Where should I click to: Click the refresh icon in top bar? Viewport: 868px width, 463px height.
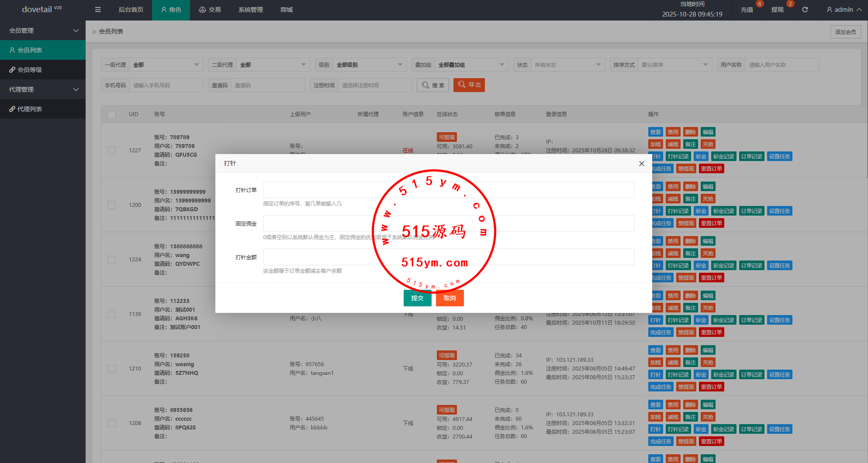coord(805,10)
